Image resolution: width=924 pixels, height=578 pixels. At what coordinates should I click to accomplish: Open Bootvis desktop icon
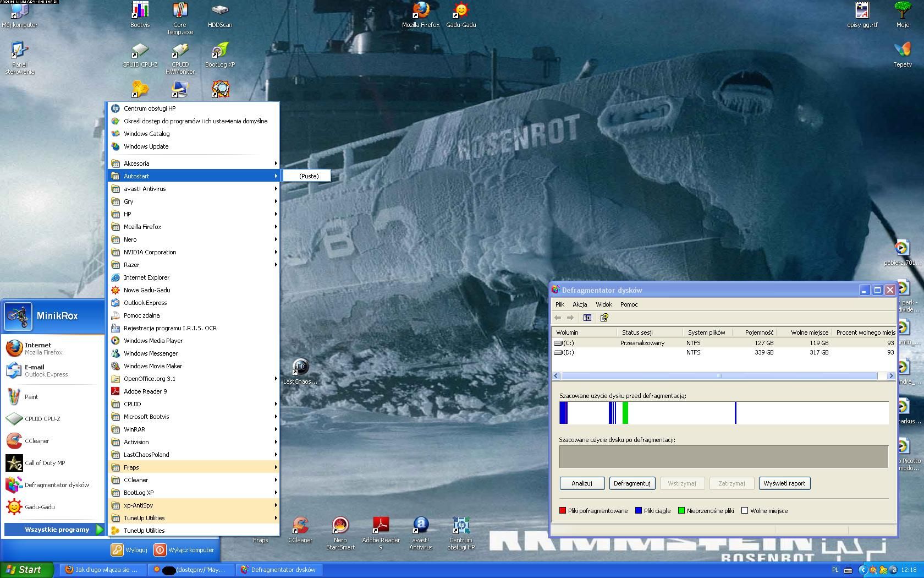[x=140, y=14]
